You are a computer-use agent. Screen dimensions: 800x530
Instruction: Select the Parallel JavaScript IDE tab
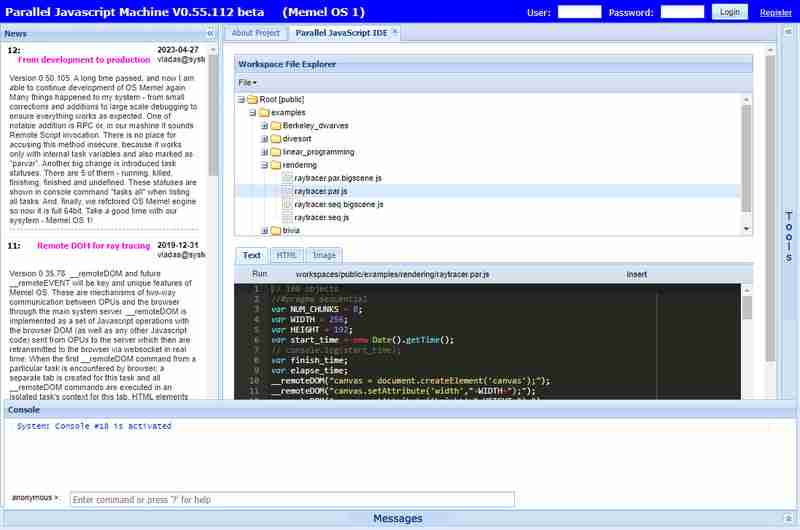(x=341, y=33)
